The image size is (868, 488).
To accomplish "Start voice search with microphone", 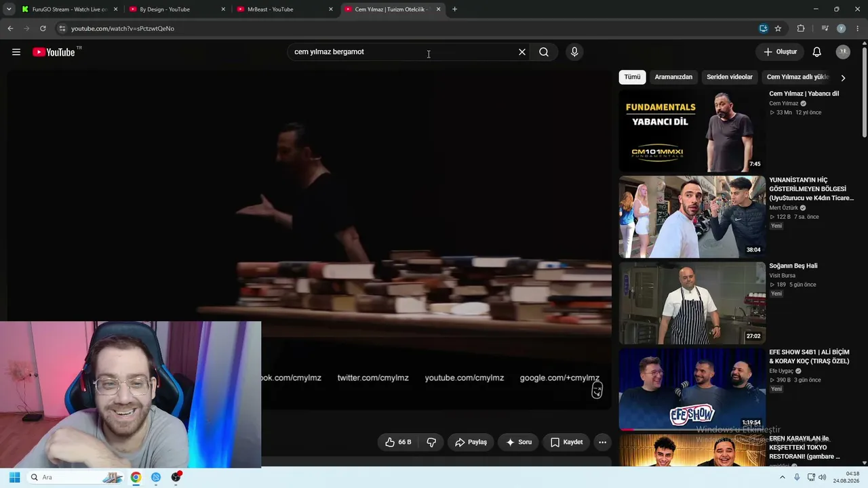I will (x=574, y=52).
